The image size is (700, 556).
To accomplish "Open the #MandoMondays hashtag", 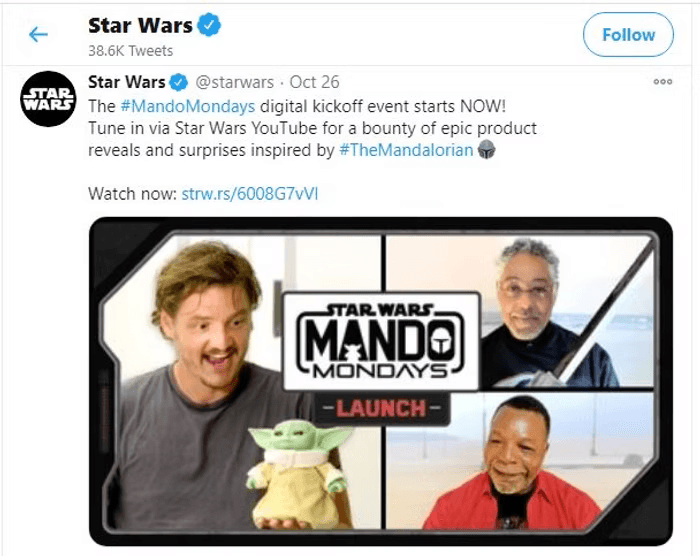I will 188,106.
